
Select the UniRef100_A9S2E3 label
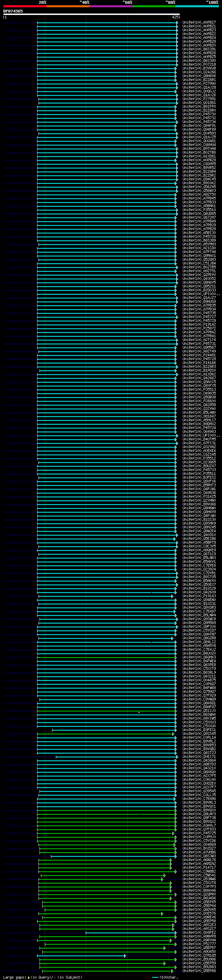tap(199, 925)
